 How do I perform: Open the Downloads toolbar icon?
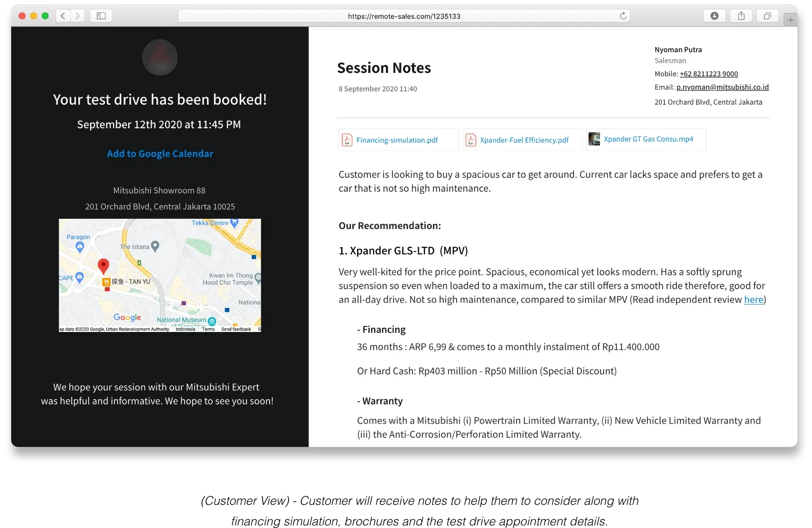714,16
